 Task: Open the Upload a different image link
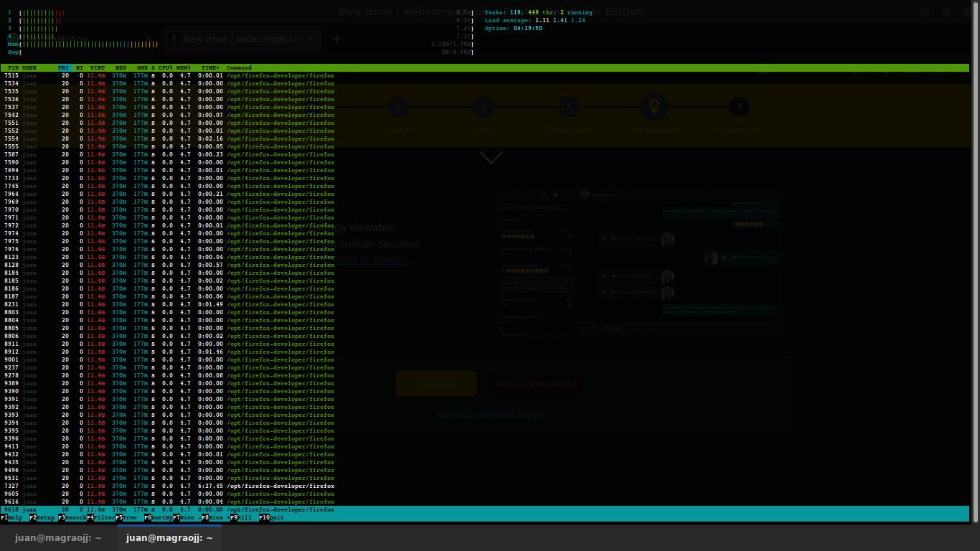[x=490, y=413]
